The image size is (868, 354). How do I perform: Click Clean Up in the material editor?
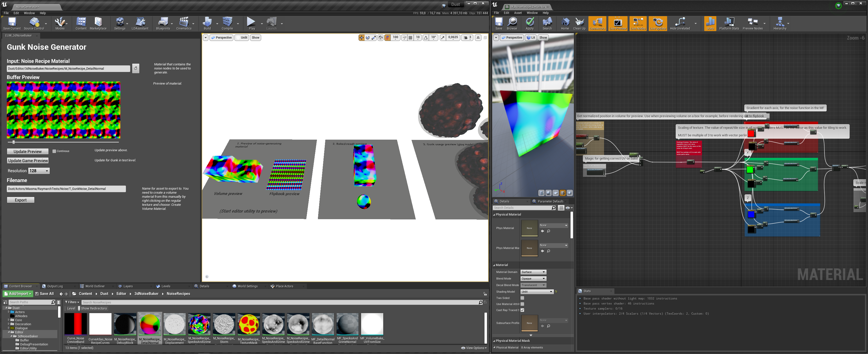point(579,23)
